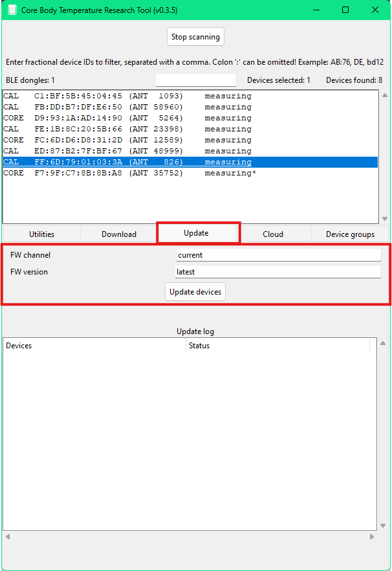Open the Utilities tab
The width and height of the screenshot is (392, 571).
coord(42,234)
